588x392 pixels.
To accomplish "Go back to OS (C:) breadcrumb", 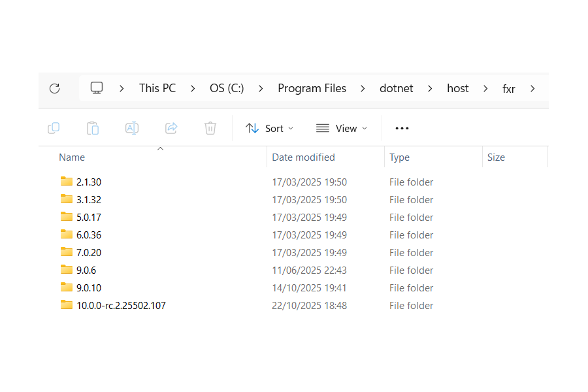I will 227,88.
